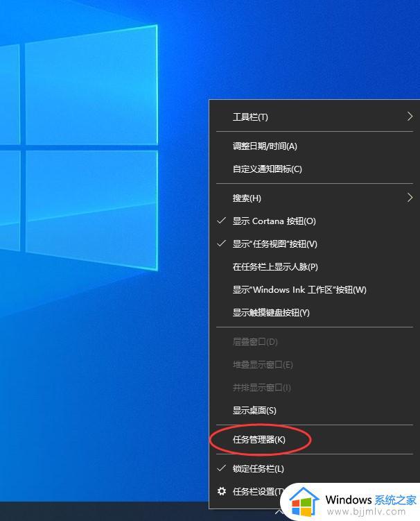Enable 在任务栏上显示人脉(P)

point(315,266)
